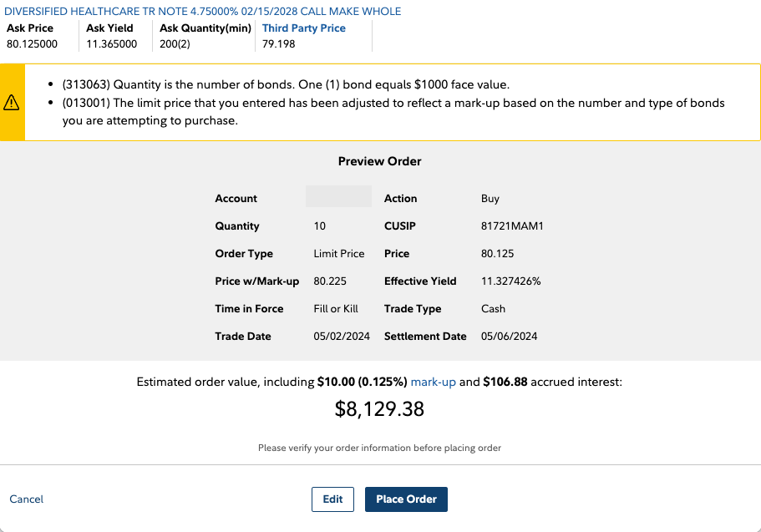Click the Place Order button
Viewport: 761px width, 532px height.
tap(406, 499)
